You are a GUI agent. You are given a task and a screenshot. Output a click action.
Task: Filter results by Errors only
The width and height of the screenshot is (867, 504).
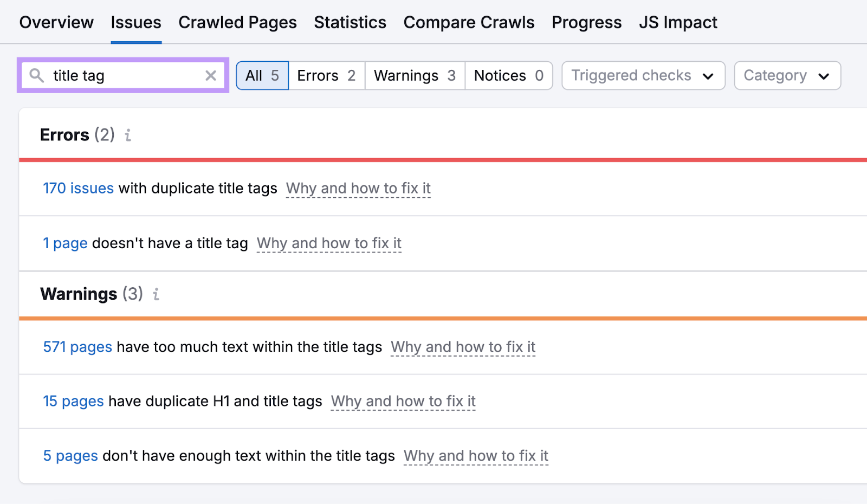pos(326,75)
